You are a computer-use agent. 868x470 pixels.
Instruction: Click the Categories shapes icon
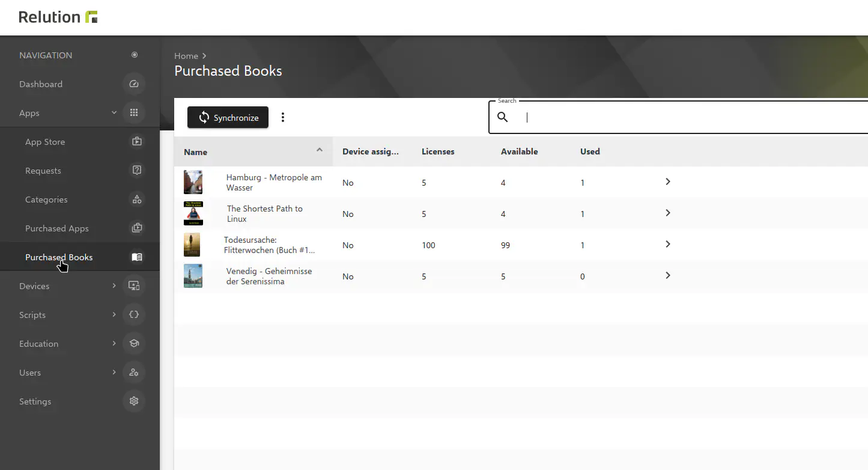point(137,200)
